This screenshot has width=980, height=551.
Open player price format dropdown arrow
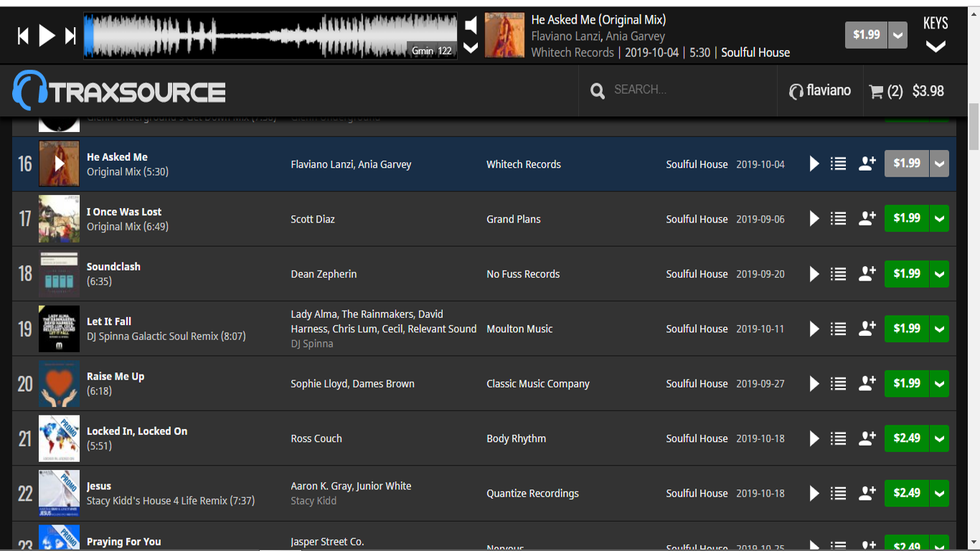[898, 34]
